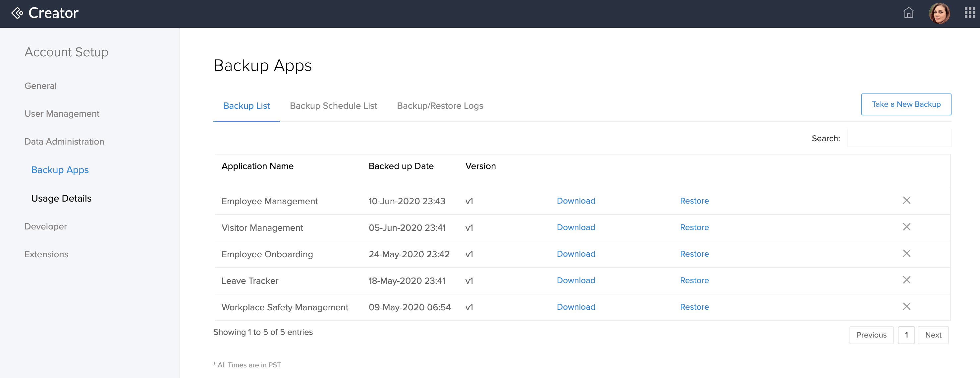Click the Creator logo icon
Image resolution: width=980 pixels, height=378 pixels.
point(17,13)
